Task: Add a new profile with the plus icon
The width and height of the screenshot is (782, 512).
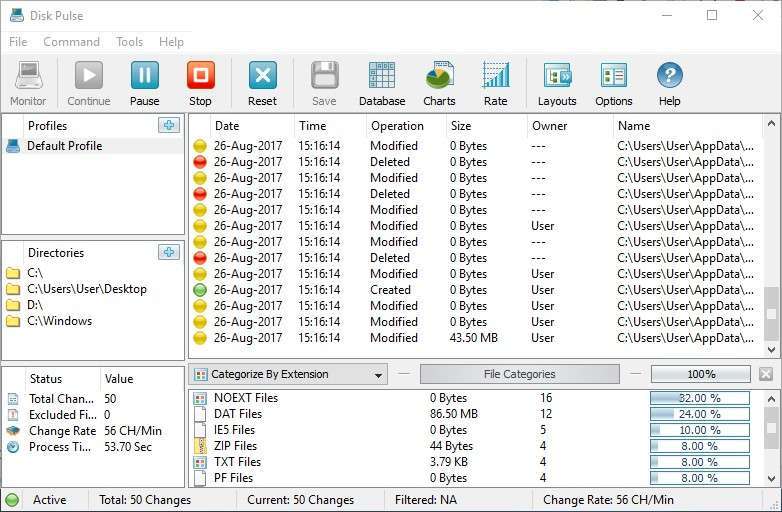Action: 169,125
